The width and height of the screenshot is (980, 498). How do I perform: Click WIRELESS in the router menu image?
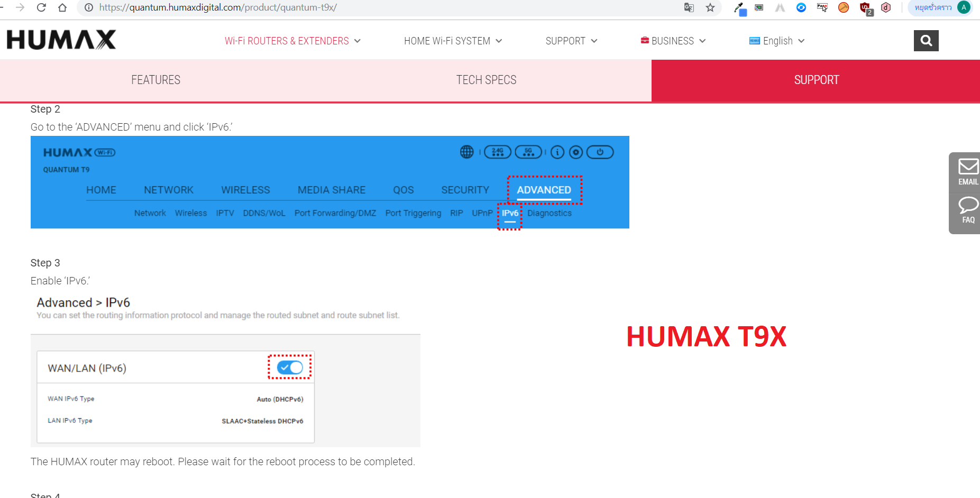(245, 190)
